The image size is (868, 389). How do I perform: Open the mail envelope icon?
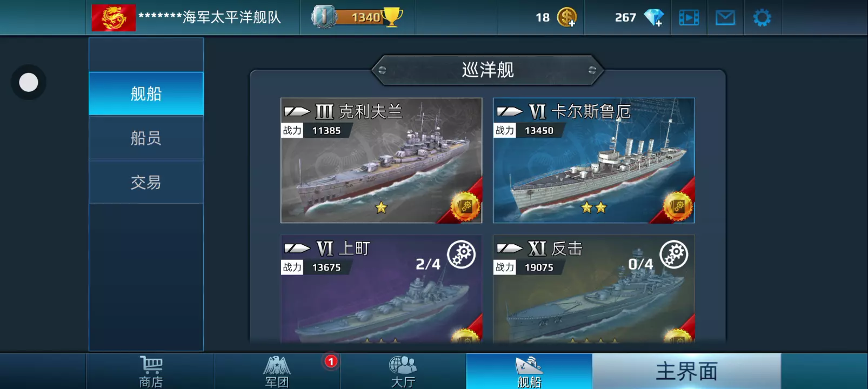pos(725,18)
